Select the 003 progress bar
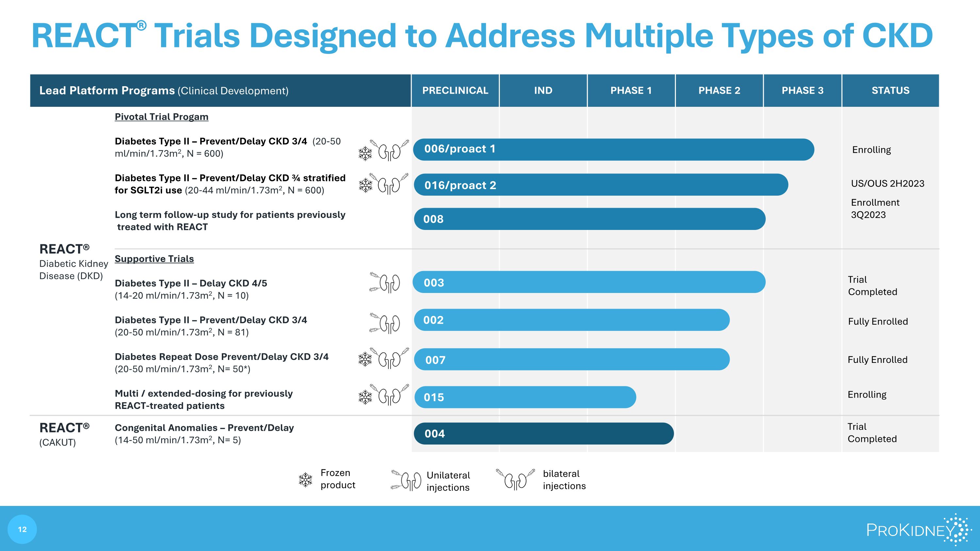Screen dimensions: 980x551 coord(589,282)
